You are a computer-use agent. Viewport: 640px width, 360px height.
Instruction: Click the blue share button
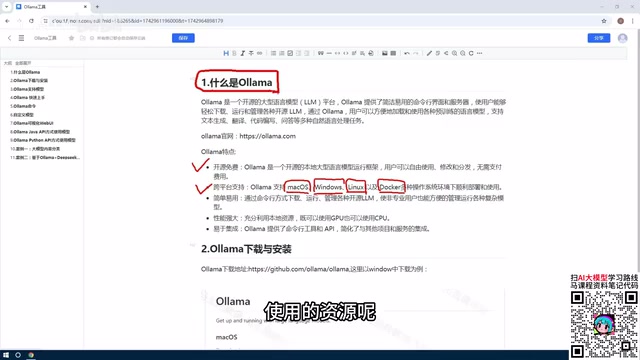click(599, 38)
